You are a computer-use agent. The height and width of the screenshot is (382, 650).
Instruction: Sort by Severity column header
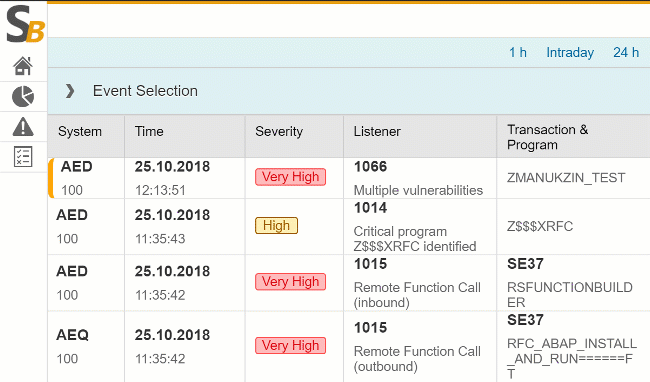point(294,136)
